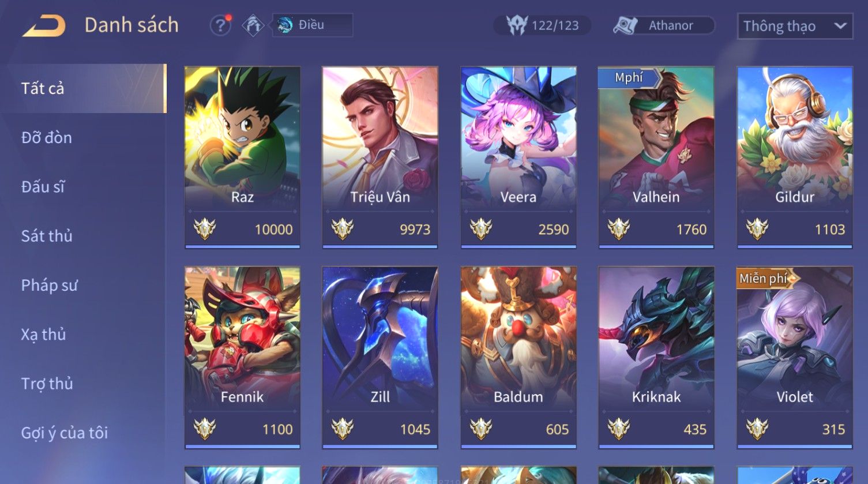The image size is (868, 484).
Task: Click the guild emblem icon beside Điêu
Action: [x=253, y=25]
